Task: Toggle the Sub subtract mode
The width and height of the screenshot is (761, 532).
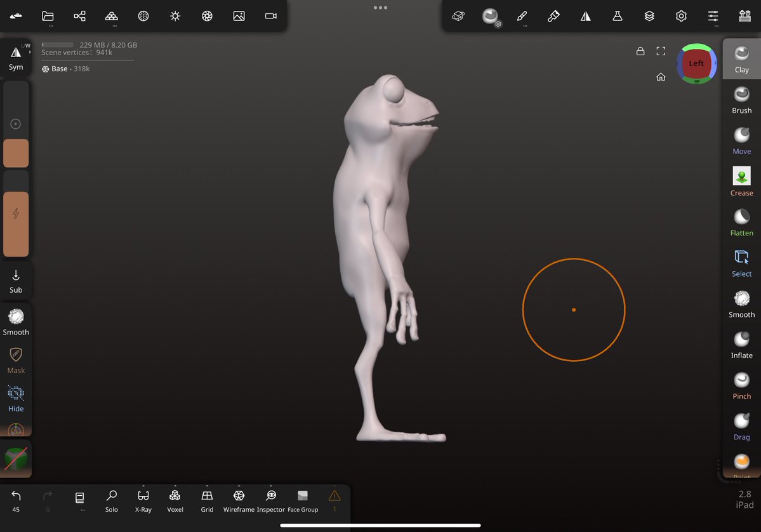Action: click(x=16, y=281)
